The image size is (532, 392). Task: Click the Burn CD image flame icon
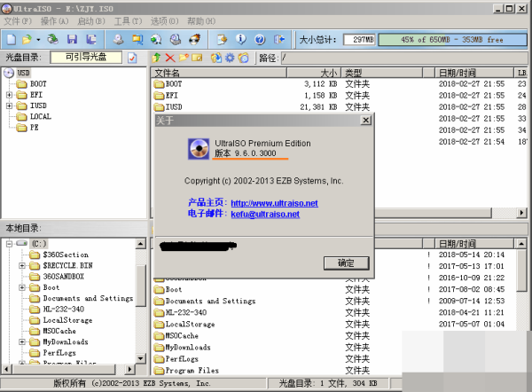tap(195, 39)
